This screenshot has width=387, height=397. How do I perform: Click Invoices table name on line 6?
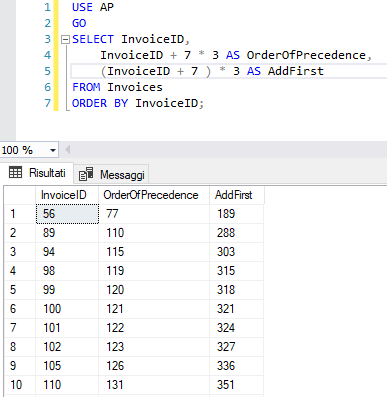(x=135, y=87)
